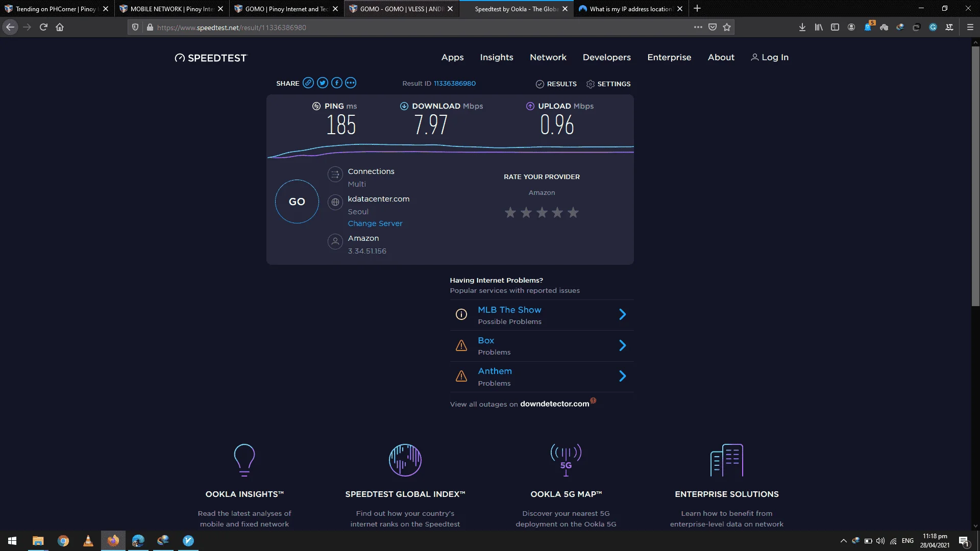
Task: Open the Network menu
Action: 548,57
